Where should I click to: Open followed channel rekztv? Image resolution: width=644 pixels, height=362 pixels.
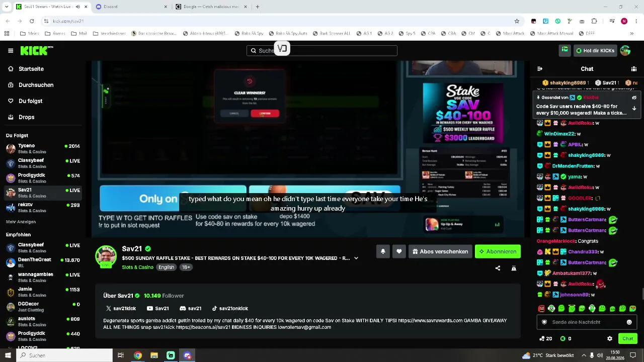(x=43, y=207)
